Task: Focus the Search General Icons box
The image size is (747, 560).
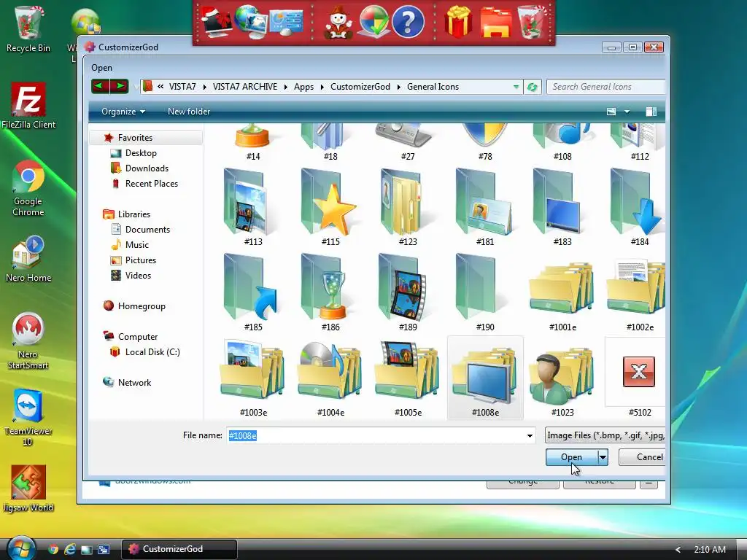Action: (x=605, y=87)
